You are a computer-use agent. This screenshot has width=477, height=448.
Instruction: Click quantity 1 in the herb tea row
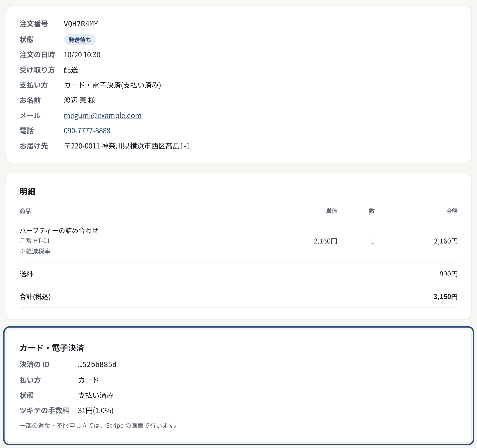[373, 241]
